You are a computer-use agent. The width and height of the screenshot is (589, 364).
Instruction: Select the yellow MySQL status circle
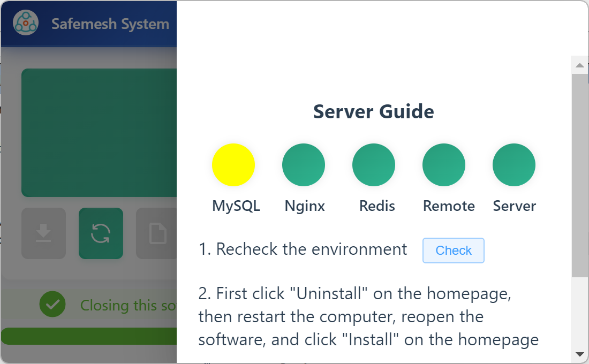[233, 165]
